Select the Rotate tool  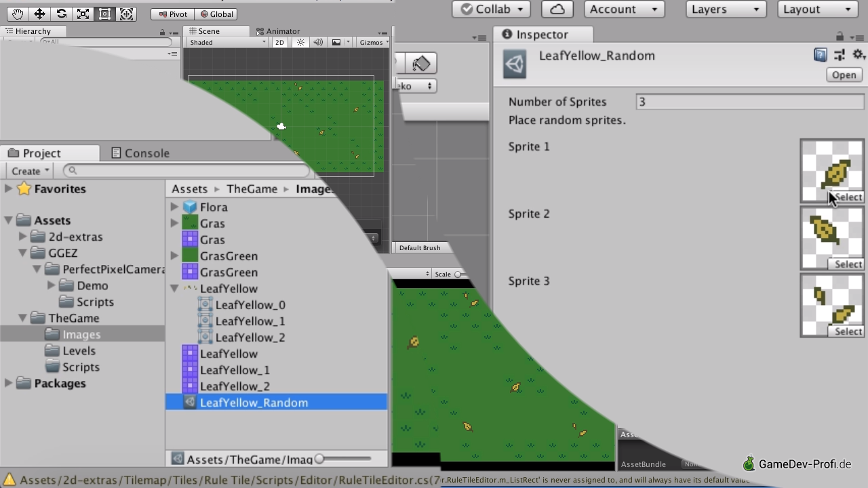(61, 14)
